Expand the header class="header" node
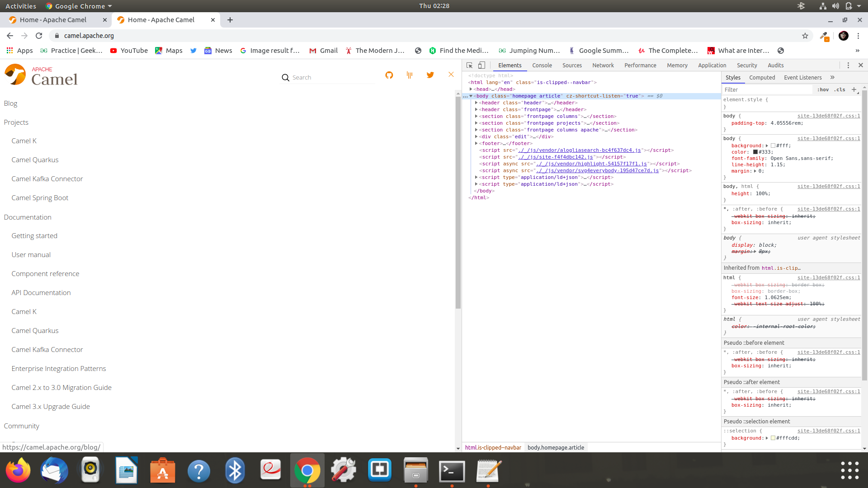This screenshot has height=488, width=868. click(x=476, y=103)
